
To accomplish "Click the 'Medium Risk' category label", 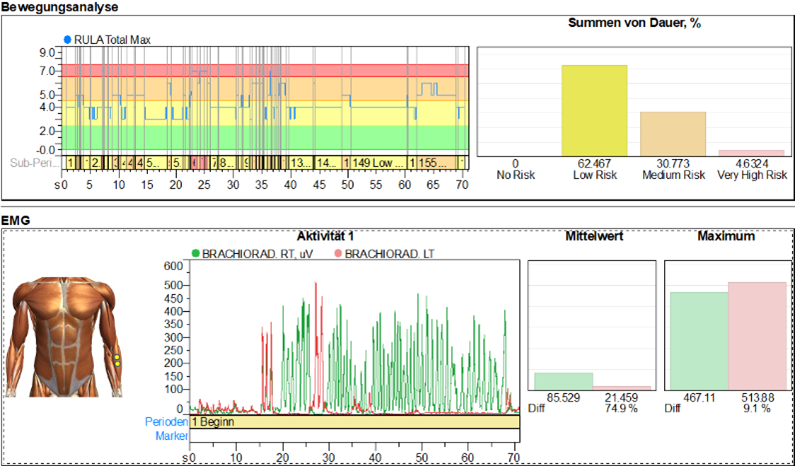I will coord(673,175).
